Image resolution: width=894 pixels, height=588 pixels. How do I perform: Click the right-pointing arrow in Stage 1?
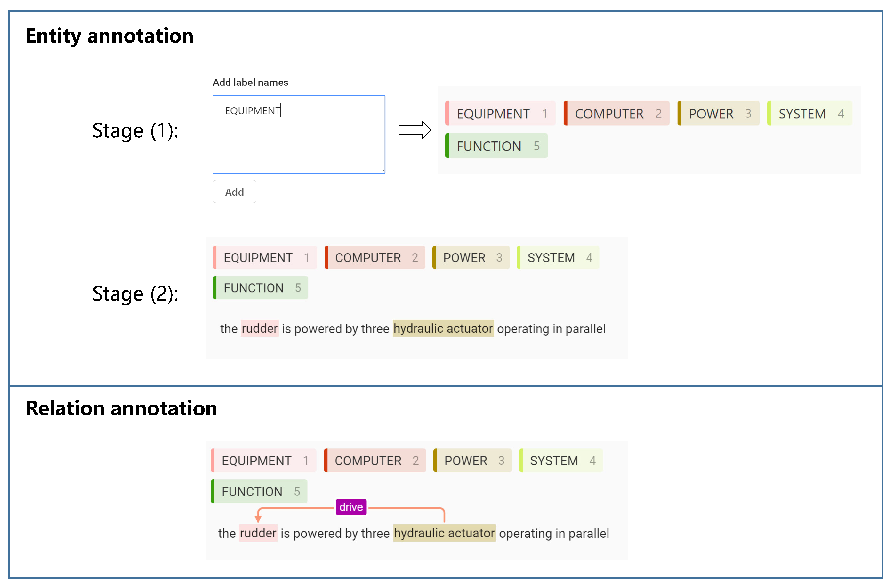[x=415, y=130]
